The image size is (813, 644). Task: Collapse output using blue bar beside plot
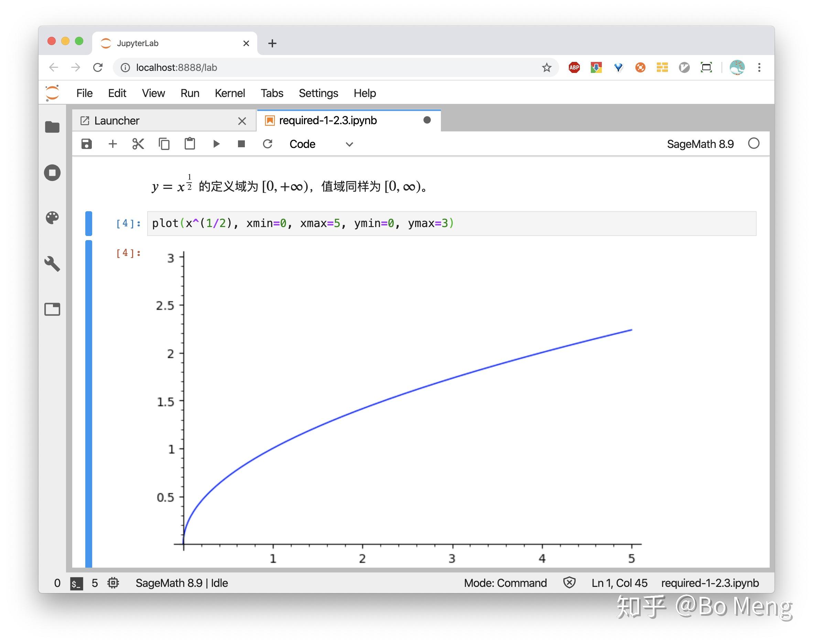point(89,404)
